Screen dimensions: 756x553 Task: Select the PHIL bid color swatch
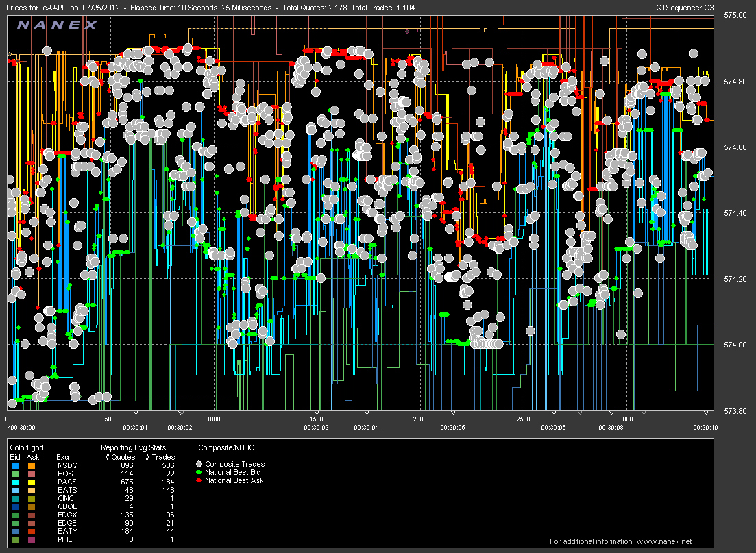point(15,539)
